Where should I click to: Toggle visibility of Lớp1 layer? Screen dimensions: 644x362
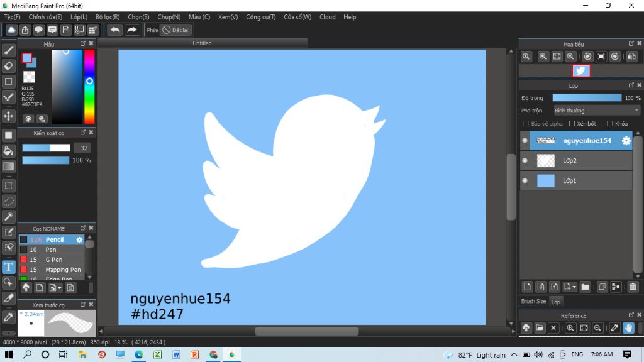(525, 180)
